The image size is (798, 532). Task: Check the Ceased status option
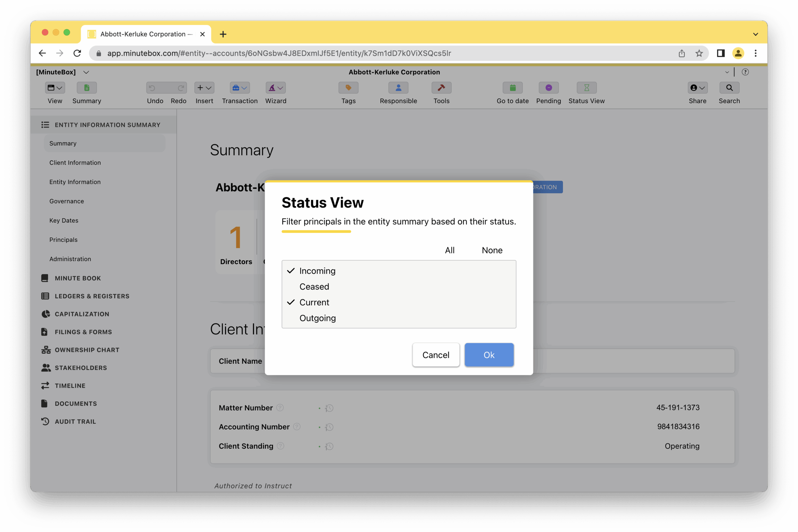coord(314,287)
